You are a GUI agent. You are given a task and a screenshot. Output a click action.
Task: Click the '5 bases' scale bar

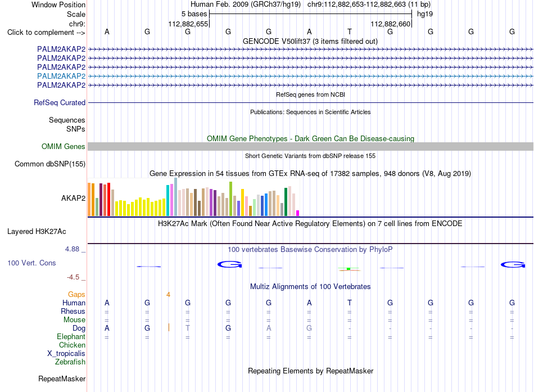tap(311, 14)
